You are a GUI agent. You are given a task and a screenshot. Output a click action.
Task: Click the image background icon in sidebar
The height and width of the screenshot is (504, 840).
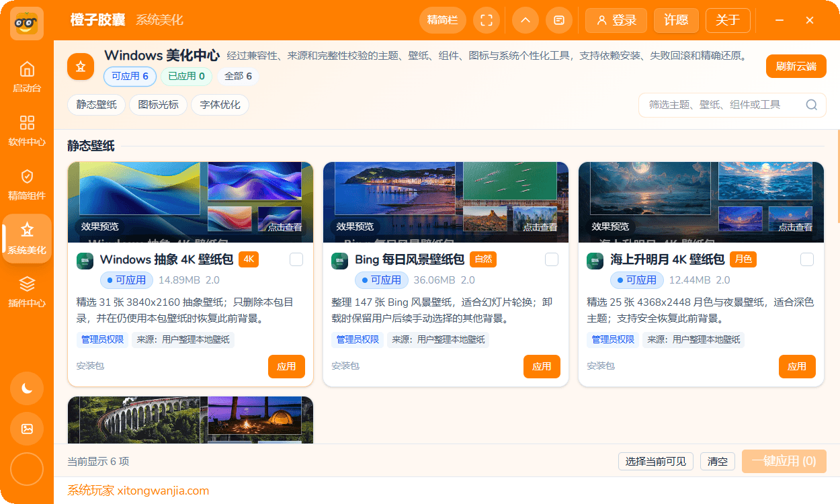pyautogui.click(x=27, y=429)
